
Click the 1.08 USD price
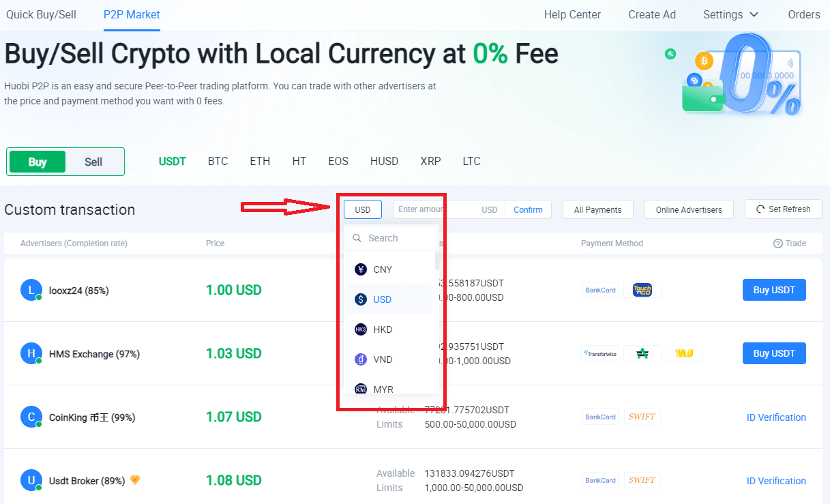click(x=234, y=480)
